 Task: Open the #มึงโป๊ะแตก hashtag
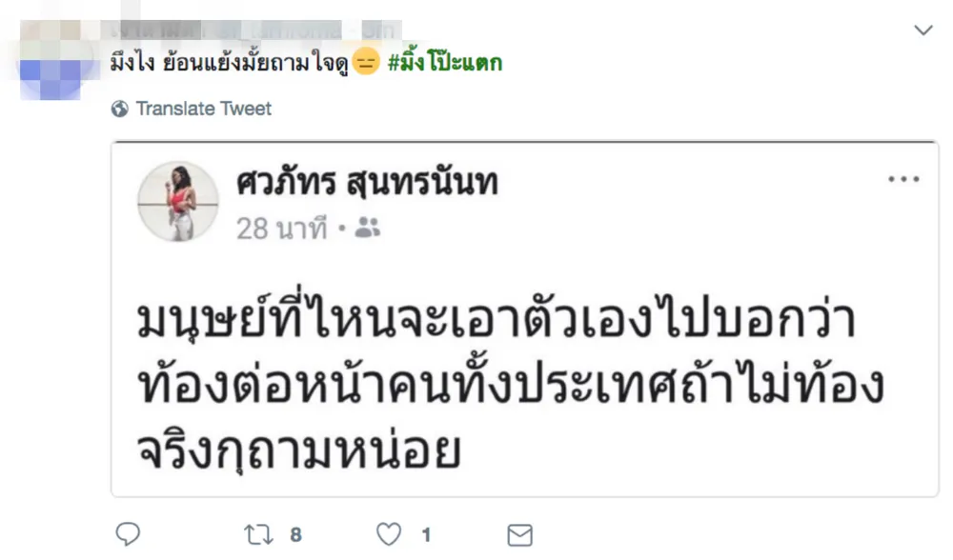[x=445, y=61]
